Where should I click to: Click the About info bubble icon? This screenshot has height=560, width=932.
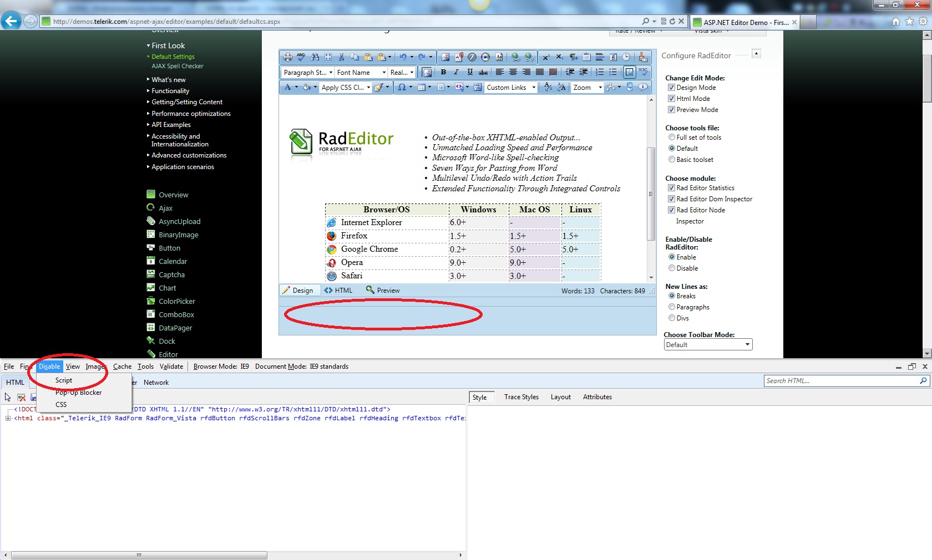(643, 87)
